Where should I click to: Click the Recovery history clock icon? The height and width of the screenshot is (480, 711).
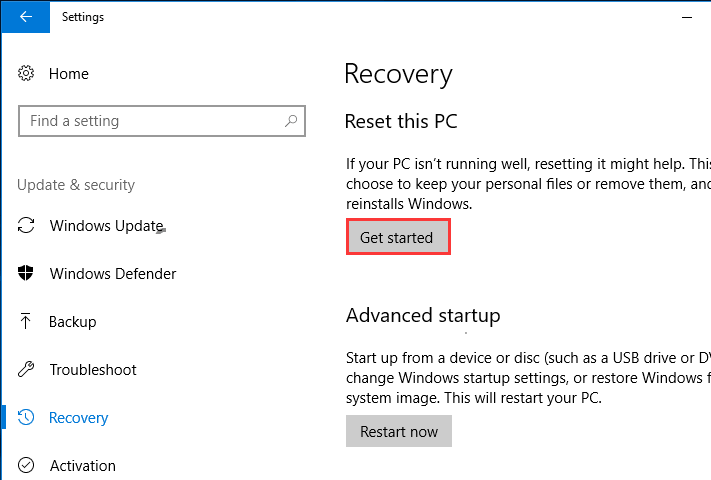pos(27,418)
